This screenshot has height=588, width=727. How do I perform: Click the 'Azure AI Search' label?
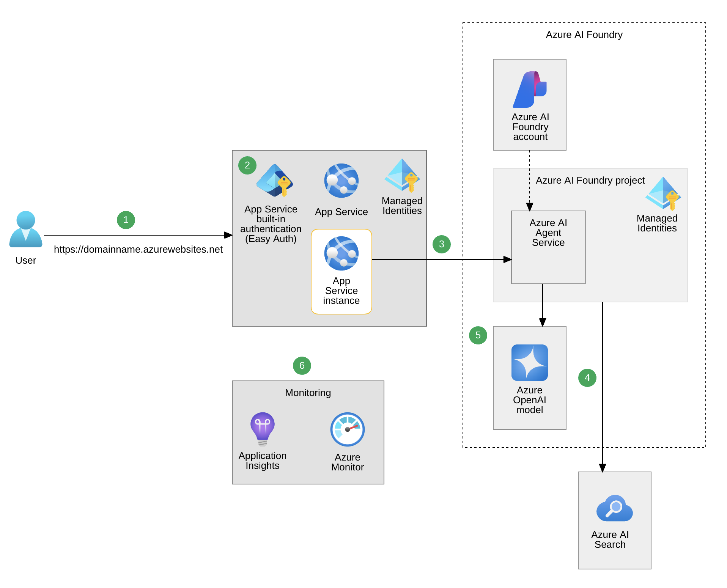(610, 539)
